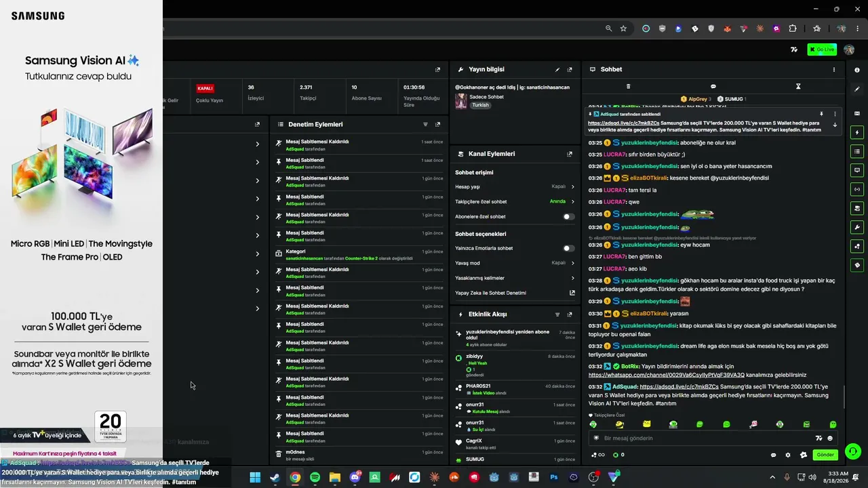Open pinned message three-dot options
Screen dimensions: 868x488
point(835,114)
